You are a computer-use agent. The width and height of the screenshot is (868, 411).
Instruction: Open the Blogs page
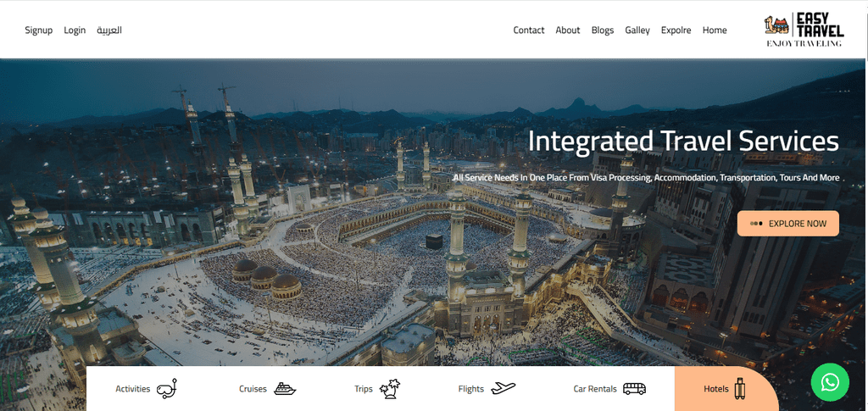click(x=603, y=31)
